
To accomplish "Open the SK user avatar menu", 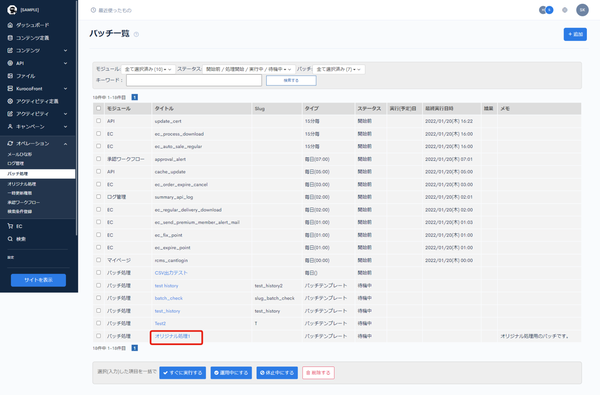I will point(582,10).
